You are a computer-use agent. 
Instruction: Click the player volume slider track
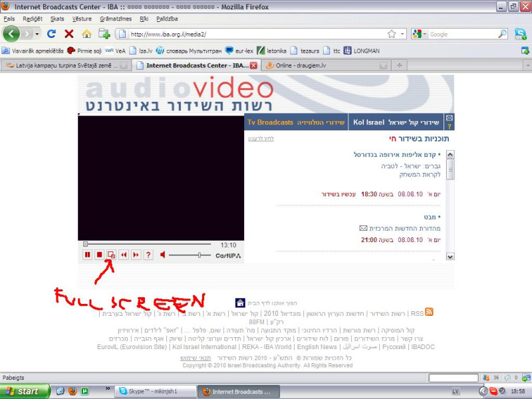point(190,255)
